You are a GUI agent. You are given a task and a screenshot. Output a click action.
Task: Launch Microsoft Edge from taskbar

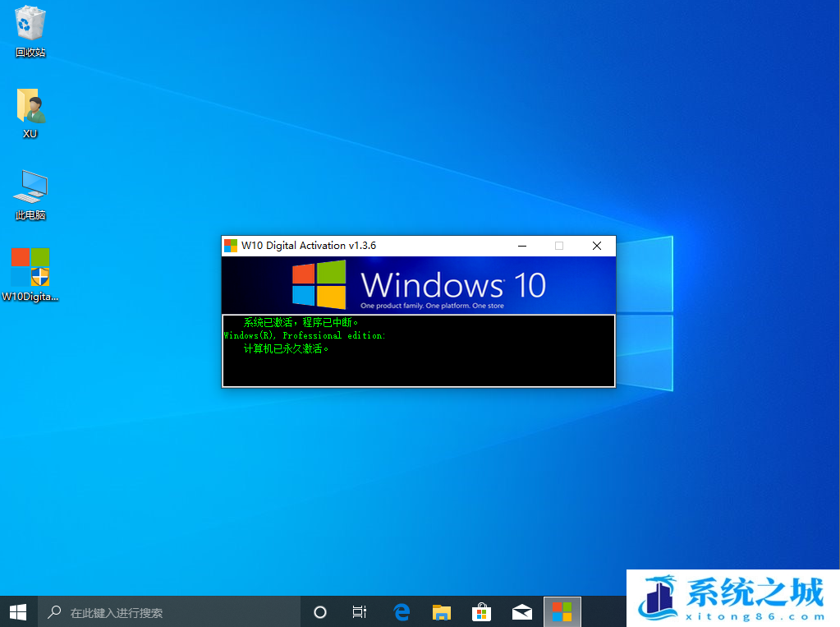coord(402,612)
